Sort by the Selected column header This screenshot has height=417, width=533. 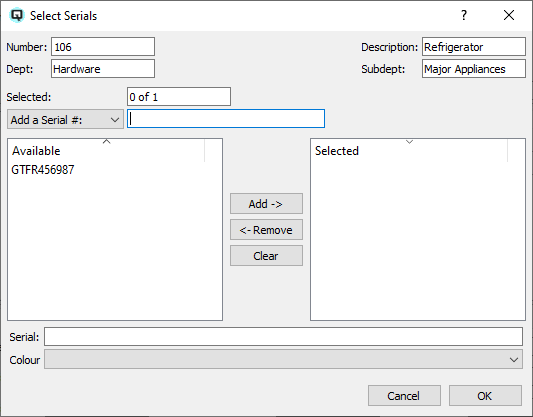(409, 150)
